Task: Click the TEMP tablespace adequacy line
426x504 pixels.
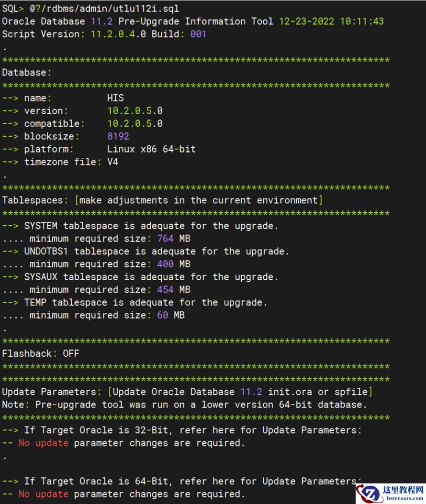Action: pos(146,302)
